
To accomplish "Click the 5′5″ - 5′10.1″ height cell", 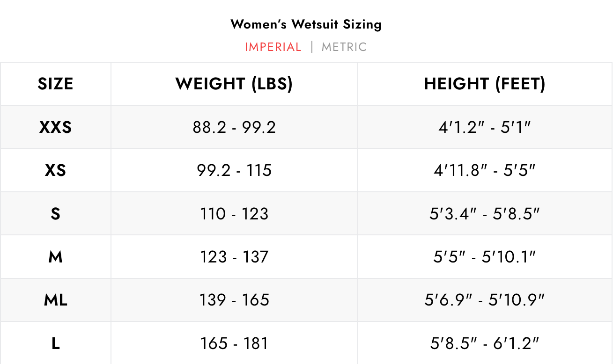I will coord(485,257).
